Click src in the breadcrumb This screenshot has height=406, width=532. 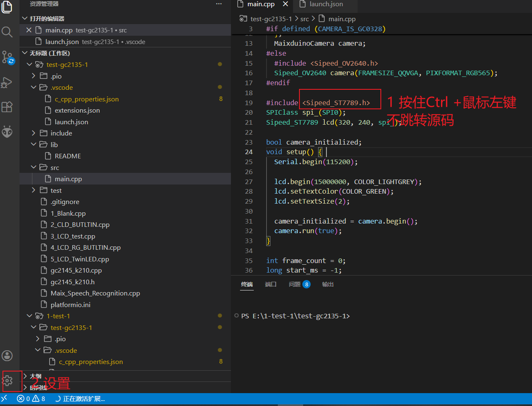304,19
